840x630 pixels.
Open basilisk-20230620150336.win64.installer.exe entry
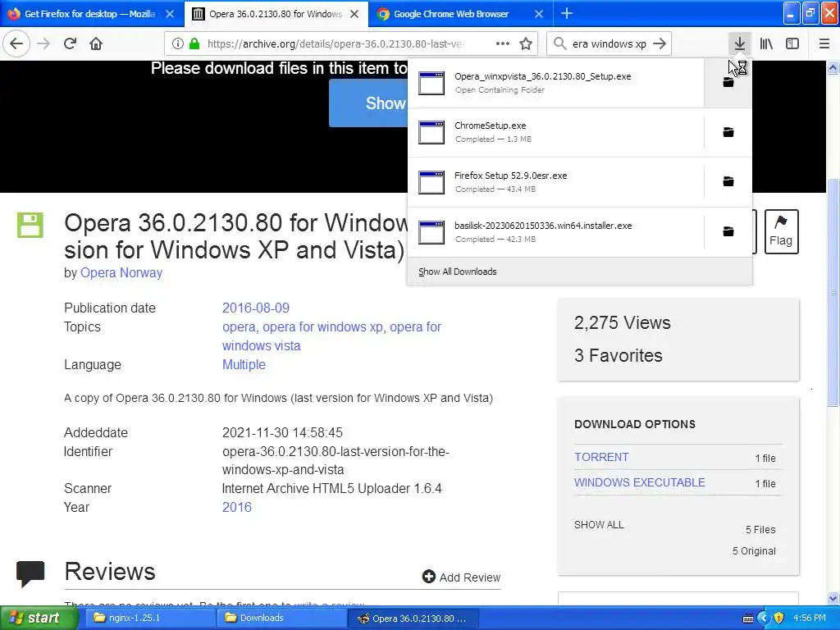pyautogui.click(x=555, y=232)
